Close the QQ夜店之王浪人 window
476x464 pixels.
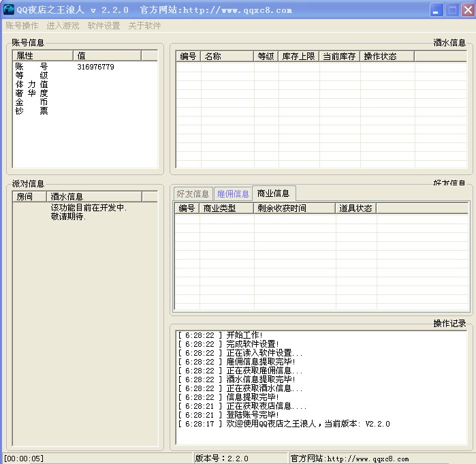[x=468, y=10]
